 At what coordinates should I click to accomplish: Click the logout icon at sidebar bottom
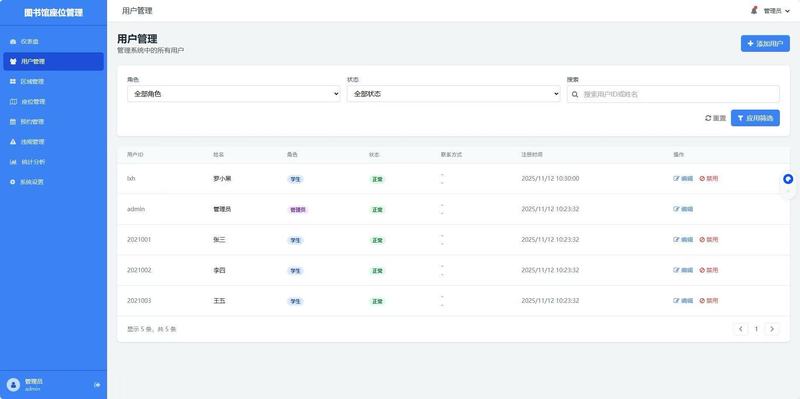coord(97,385)
